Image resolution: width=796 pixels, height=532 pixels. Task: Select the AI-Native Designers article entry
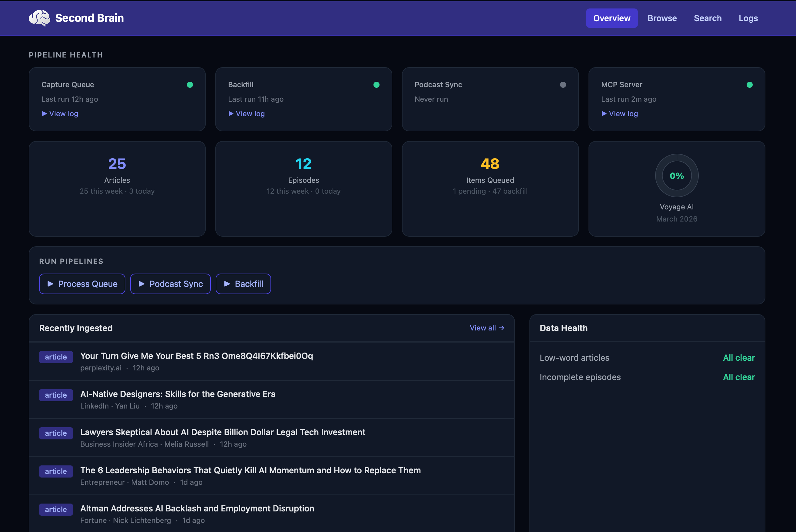[x=178, y=394]
